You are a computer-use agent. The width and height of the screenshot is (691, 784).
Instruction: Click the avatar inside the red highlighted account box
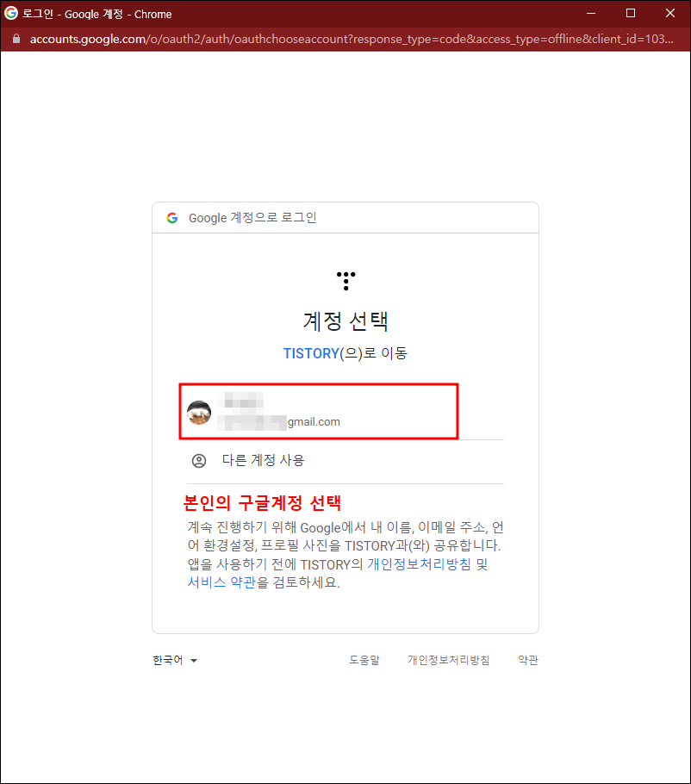pyautogui.click(x=199, y=412)
